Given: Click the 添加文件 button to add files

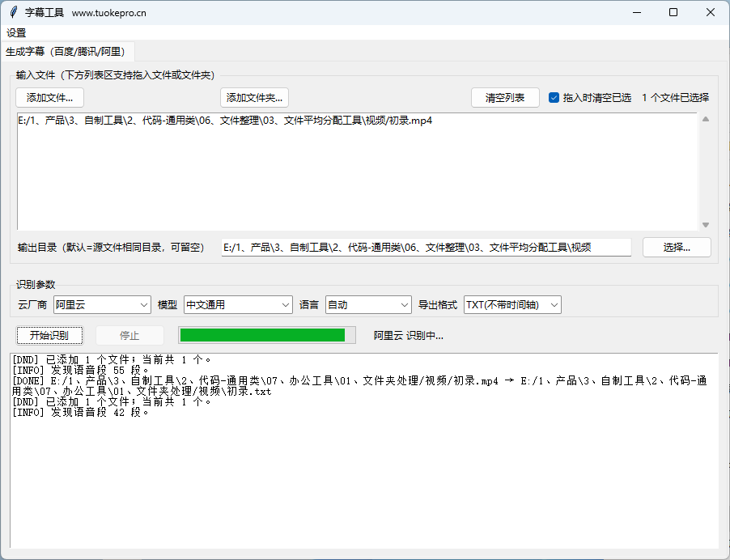Looking at the screenshot, I should tap(51, 98).
